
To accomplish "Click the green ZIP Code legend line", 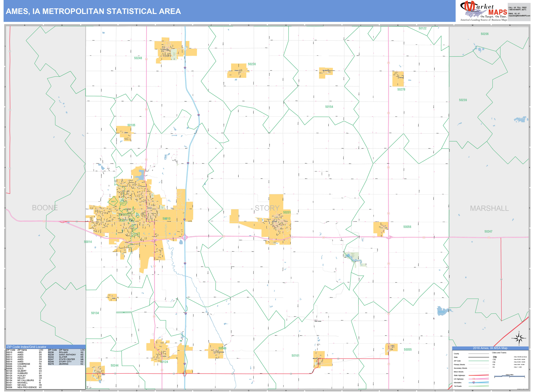I will (x=478, y=361).
